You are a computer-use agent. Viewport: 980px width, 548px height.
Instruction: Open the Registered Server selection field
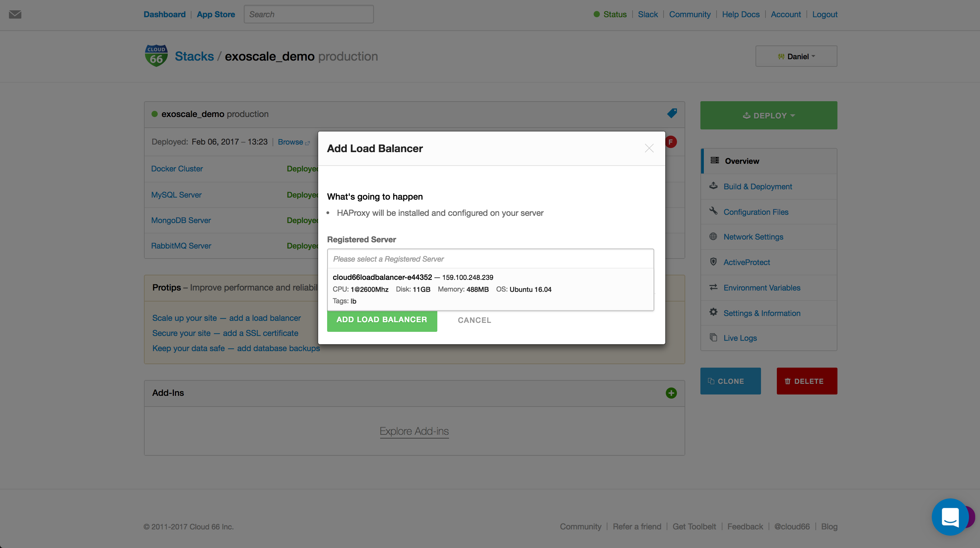tap(490, 259)
